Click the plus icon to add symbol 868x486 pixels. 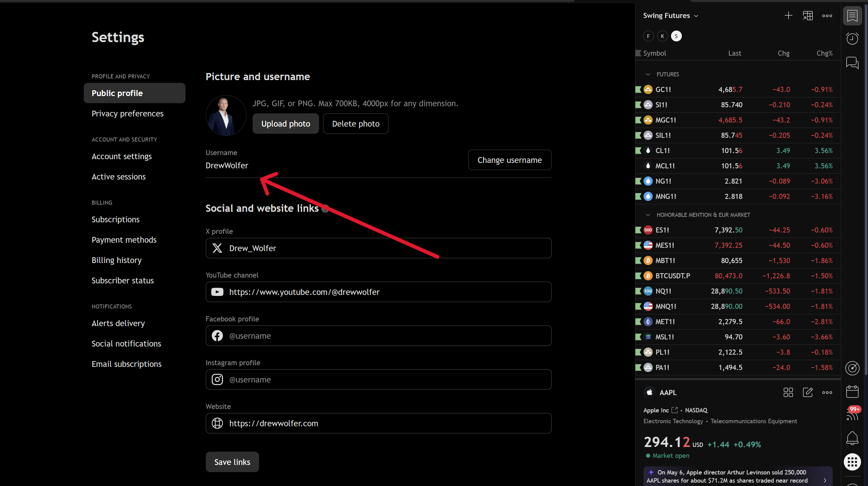point(788,16)
